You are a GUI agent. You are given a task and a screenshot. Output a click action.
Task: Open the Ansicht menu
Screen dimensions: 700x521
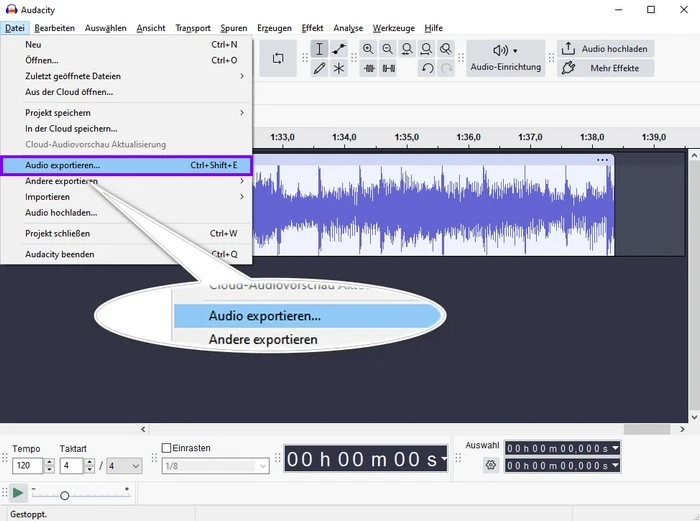click(x=151, y=28)
